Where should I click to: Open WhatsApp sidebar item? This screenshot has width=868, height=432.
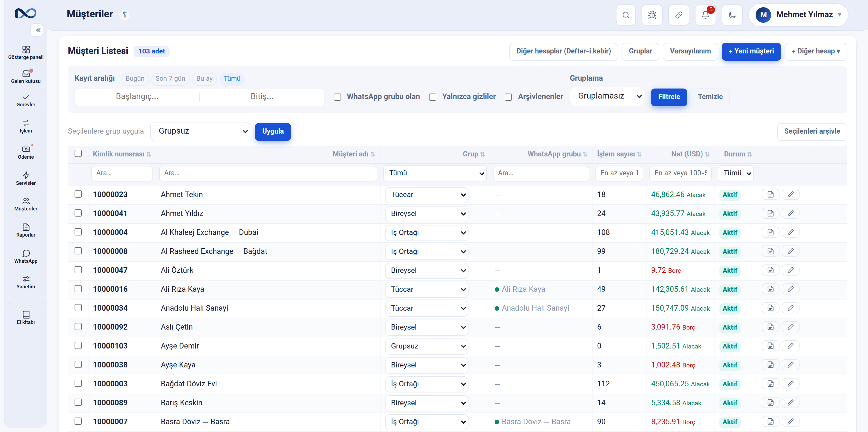[26, 257]
